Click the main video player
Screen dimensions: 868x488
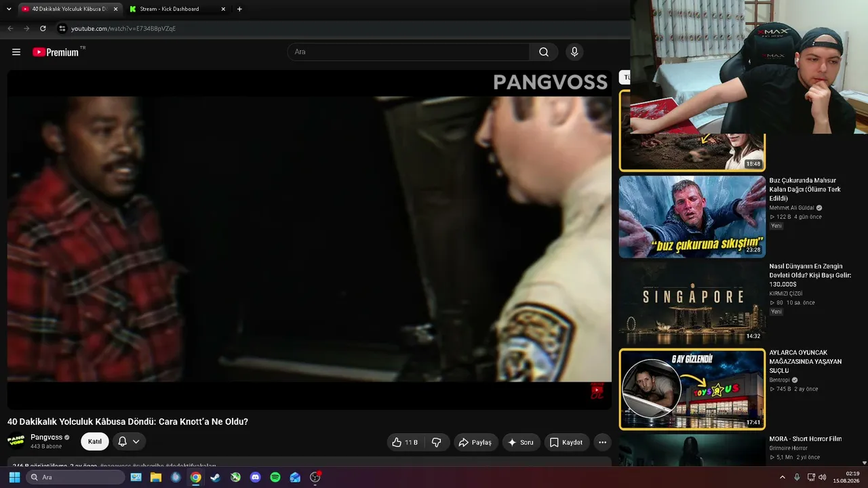309,239
